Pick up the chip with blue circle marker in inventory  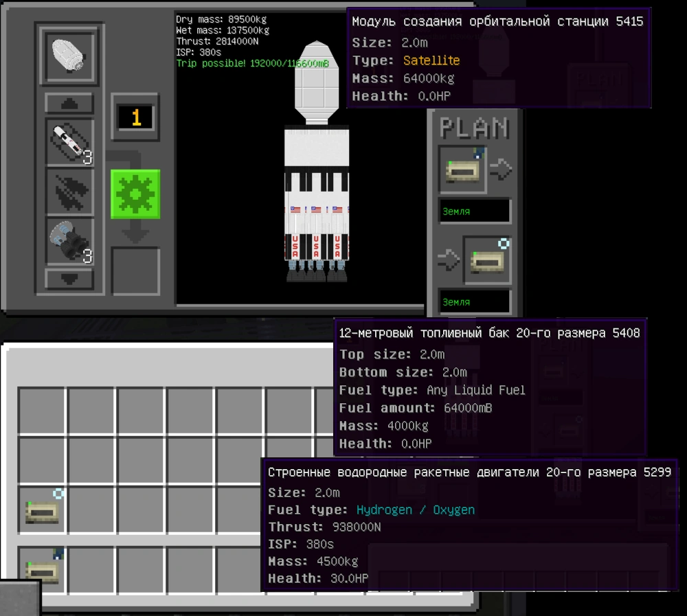tap(43, 509)
